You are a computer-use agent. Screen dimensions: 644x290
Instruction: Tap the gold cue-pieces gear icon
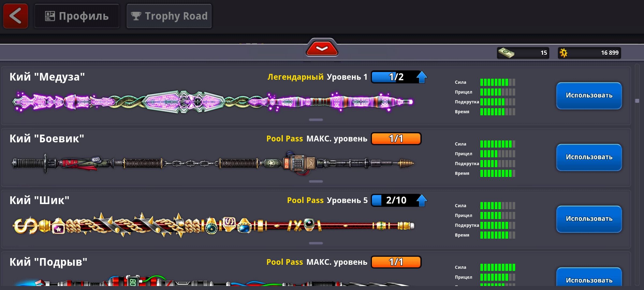click(x=563, y=53)
